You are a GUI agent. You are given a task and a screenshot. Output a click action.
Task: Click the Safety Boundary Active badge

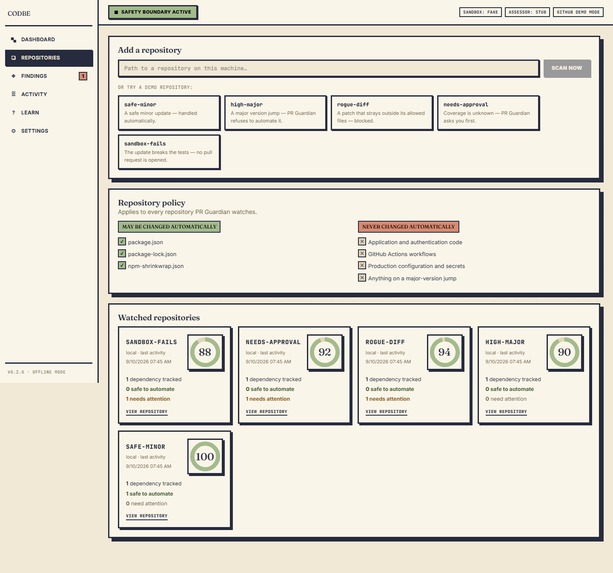click(x=153, y=12)
